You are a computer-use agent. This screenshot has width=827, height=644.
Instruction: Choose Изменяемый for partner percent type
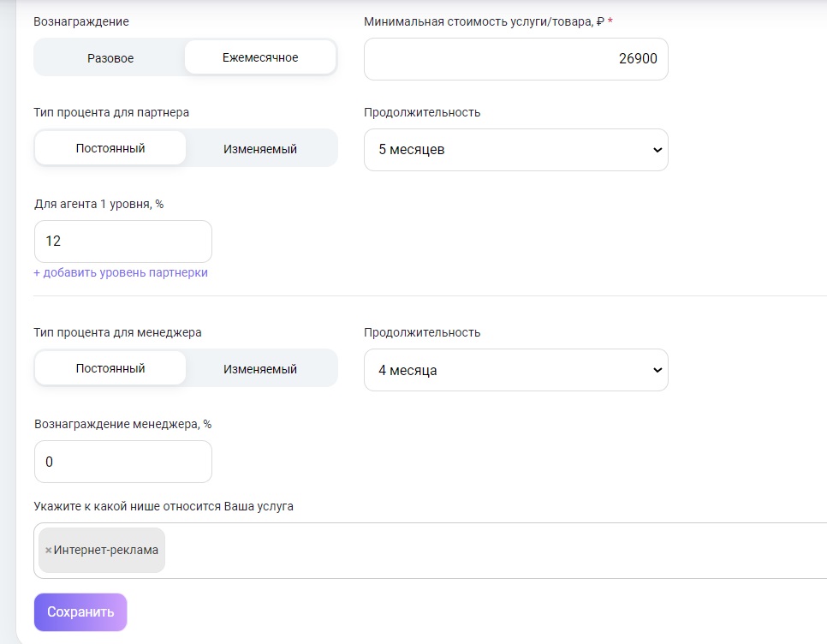coord(260,149)
